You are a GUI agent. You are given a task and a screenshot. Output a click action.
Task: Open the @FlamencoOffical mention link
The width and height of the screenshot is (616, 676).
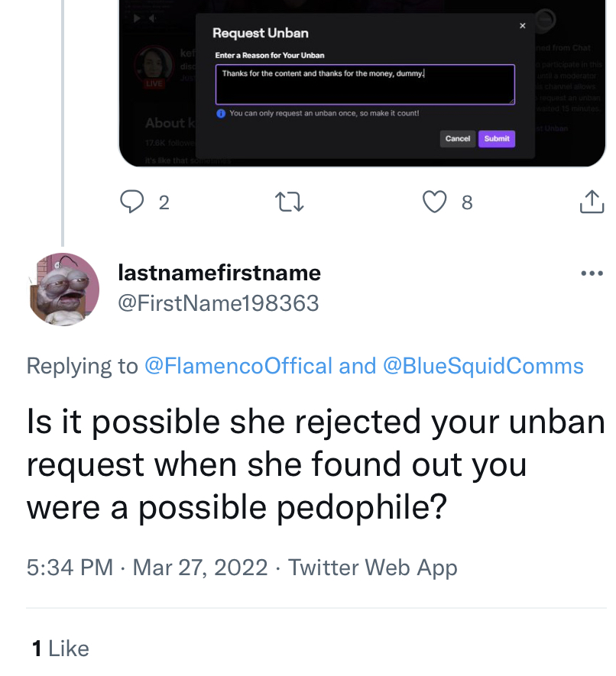click(x=238, y=366)
